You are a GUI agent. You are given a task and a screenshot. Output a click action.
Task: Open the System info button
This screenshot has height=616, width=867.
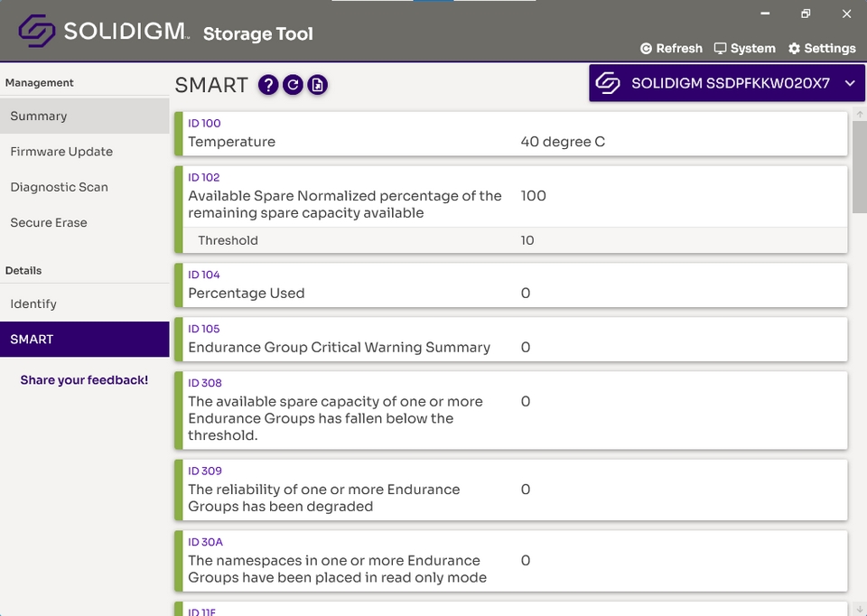[744, 49]
